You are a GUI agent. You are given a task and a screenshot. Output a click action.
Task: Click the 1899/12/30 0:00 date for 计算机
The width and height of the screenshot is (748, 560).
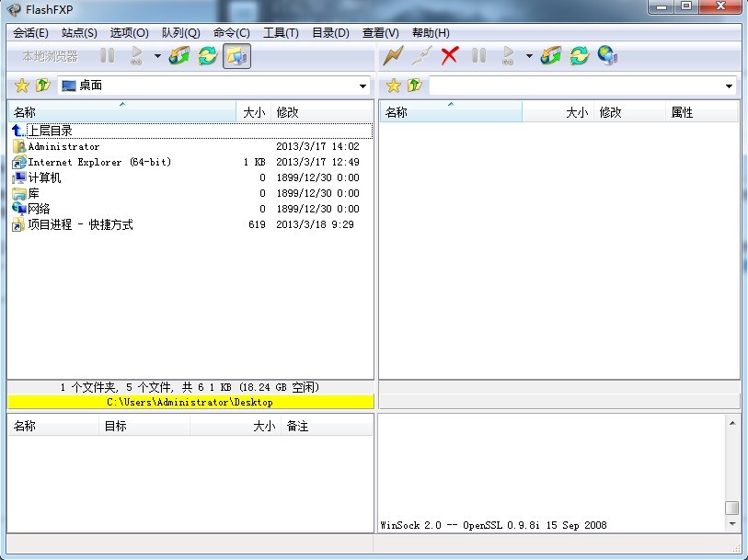click(x=317, y=177)
